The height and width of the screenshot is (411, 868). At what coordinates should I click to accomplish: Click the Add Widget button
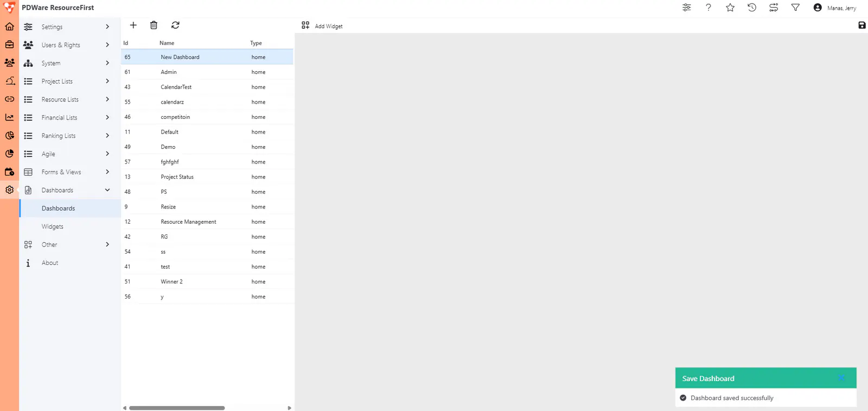click(322, 26)
